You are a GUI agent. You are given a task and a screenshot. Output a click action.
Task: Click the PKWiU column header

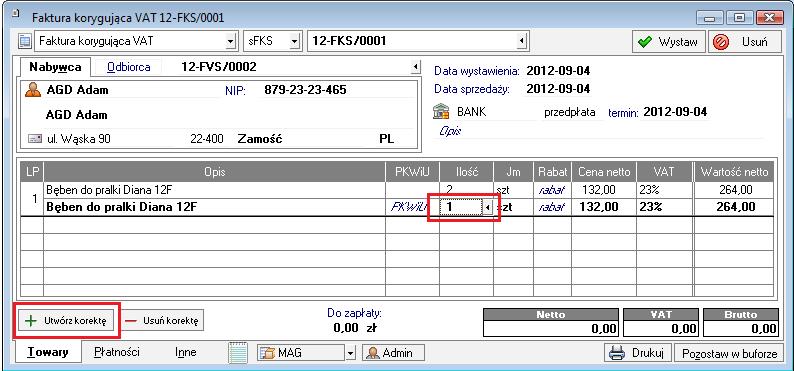coord(412,172)
